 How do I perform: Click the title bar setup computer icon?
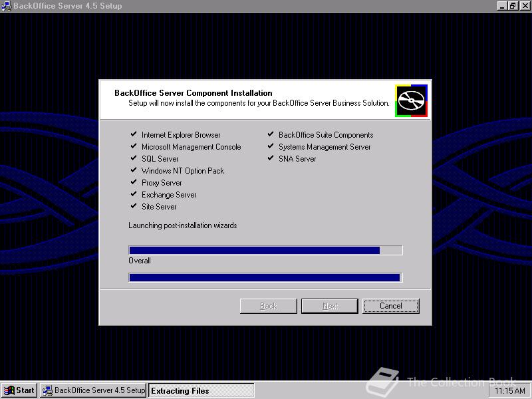click(x=6, y=6)
